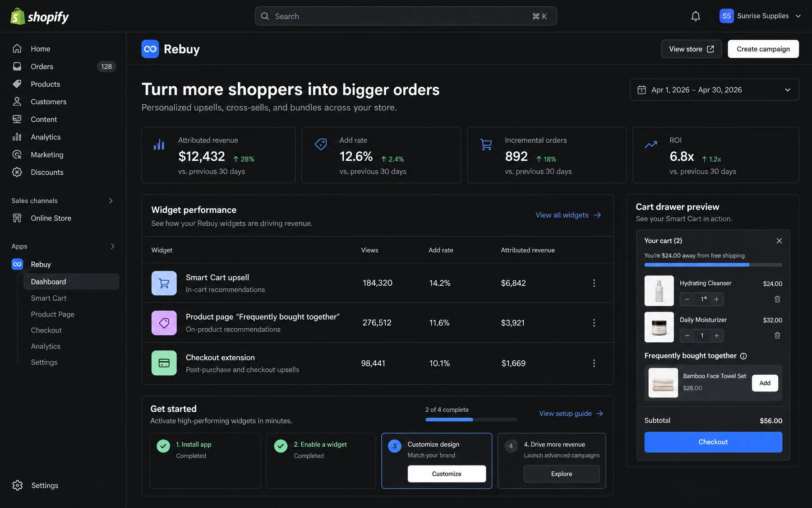
Task: Click the Views column header
Action: (369, 250)
